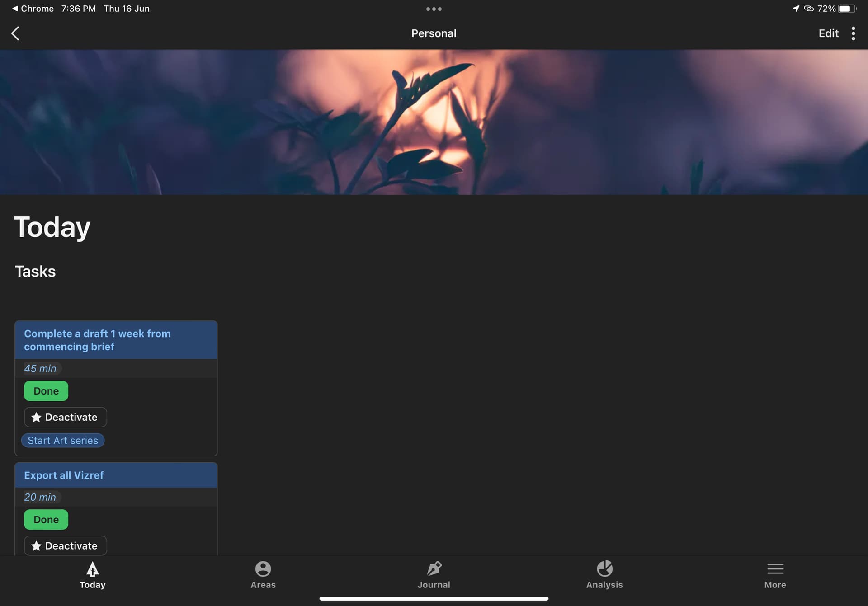Tap the Analysis pie chart icon
The width and height of the screenshot is (868, 606).
(604, 569)
